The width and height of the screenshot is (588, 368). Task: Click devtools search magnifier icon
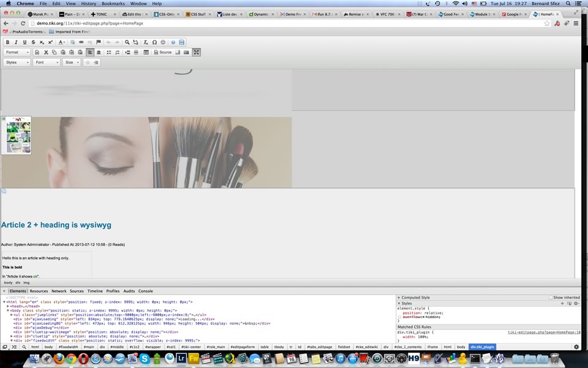point(24,347)
